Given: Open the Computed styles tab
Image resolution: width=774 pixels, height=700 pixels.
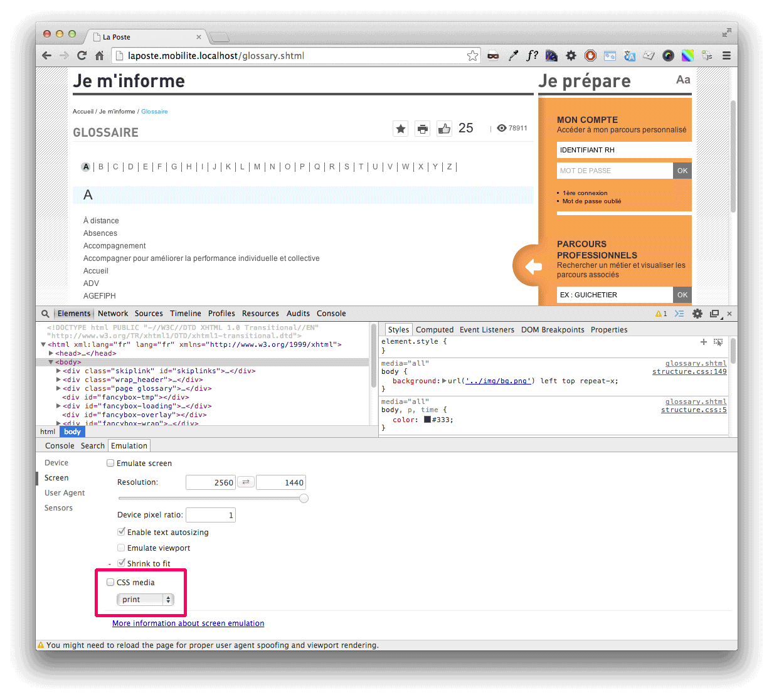Looking at the screenshot, I should [435, 330].
